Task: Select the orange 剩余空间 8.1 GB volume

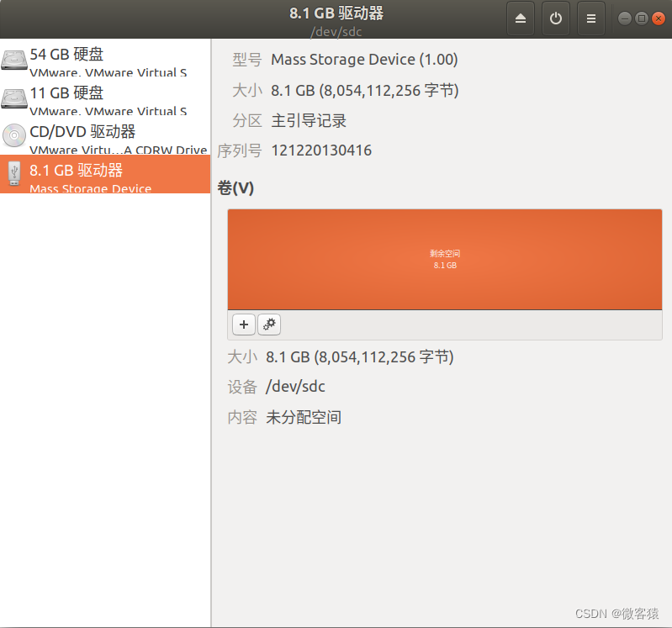Action: (x=445, y=260)
